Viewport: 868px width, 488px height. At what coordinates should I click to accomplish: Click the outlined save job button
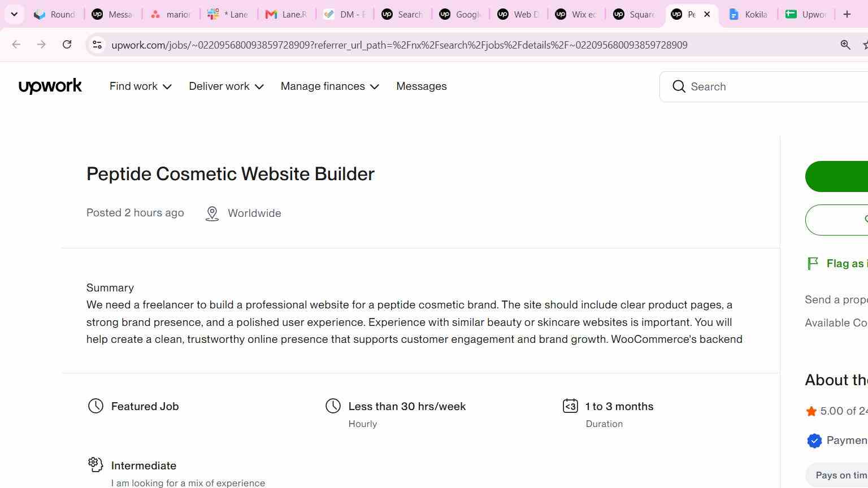(x=836, y=220)
